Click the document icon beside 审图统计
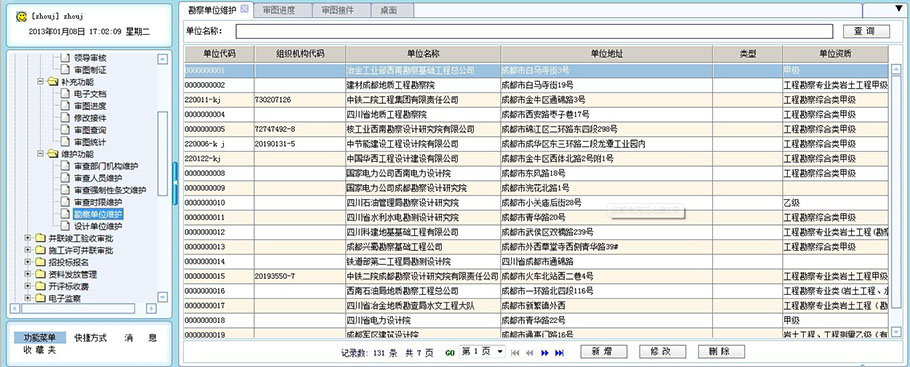 pos(64,142)
